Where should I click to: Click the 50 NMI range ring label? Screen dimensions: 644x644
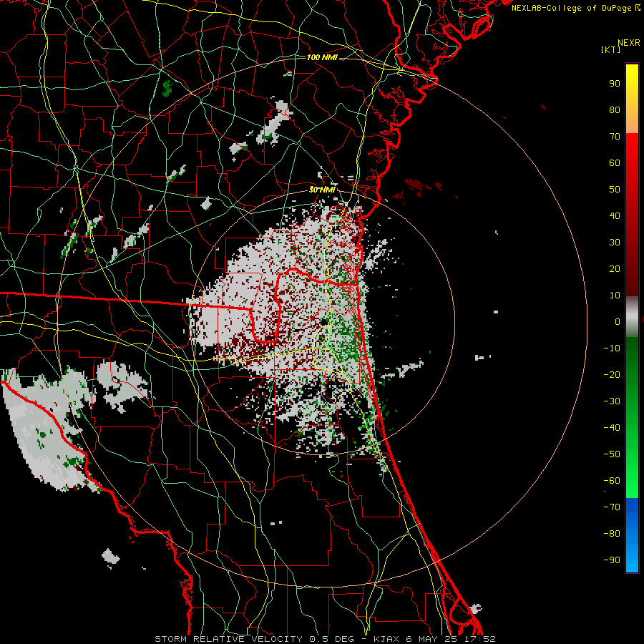322,190
